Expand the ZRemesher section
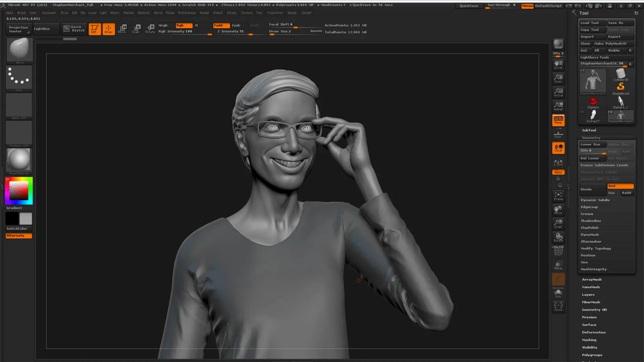Image resolution: width=644 pixels, height=362 pixels. point(591,242)
